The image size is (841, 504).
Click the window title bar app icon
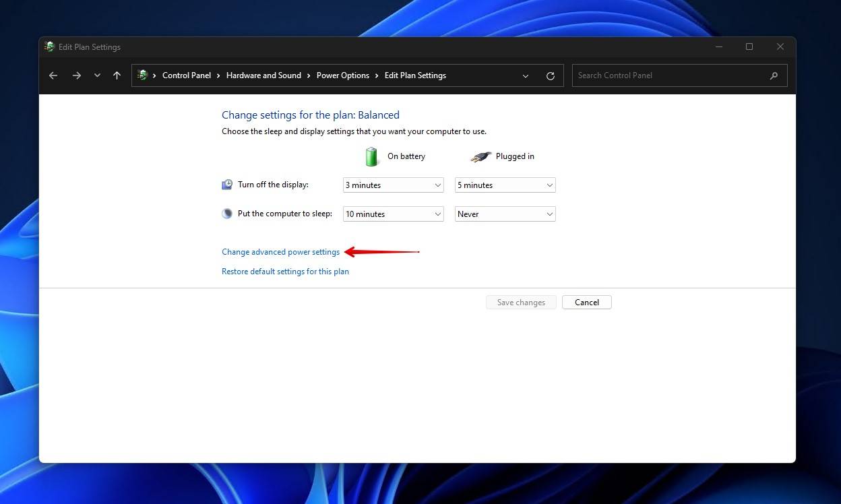(49, 46)
